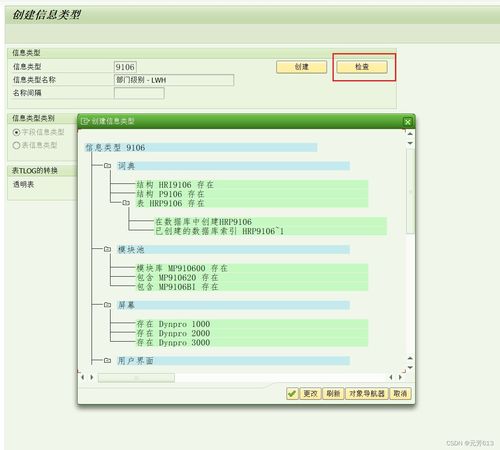Screen dimensions: 500x450
Task: Select the 字段信息类型 radio button
Action: pos(16,132)
